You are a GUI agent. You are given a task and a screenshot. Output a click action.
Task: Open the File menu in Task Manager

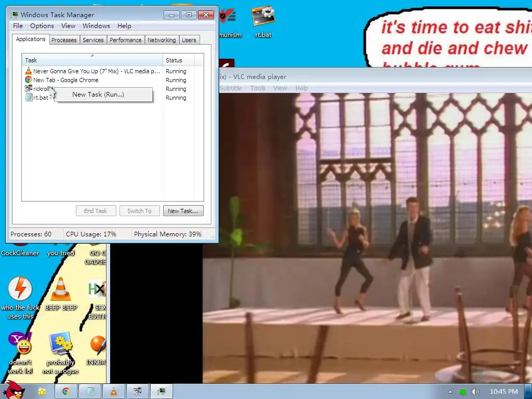point(18,26)
